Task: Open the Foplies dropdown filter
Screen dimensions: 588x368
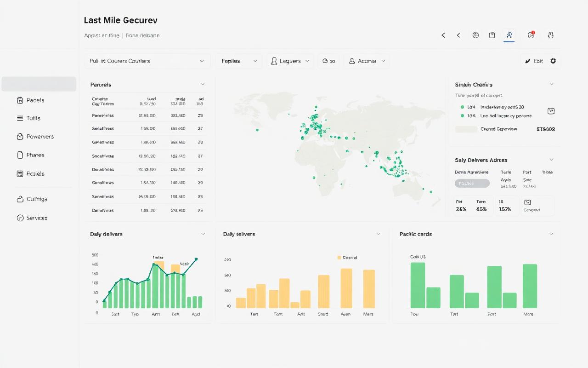Action: tap(239, 61)
